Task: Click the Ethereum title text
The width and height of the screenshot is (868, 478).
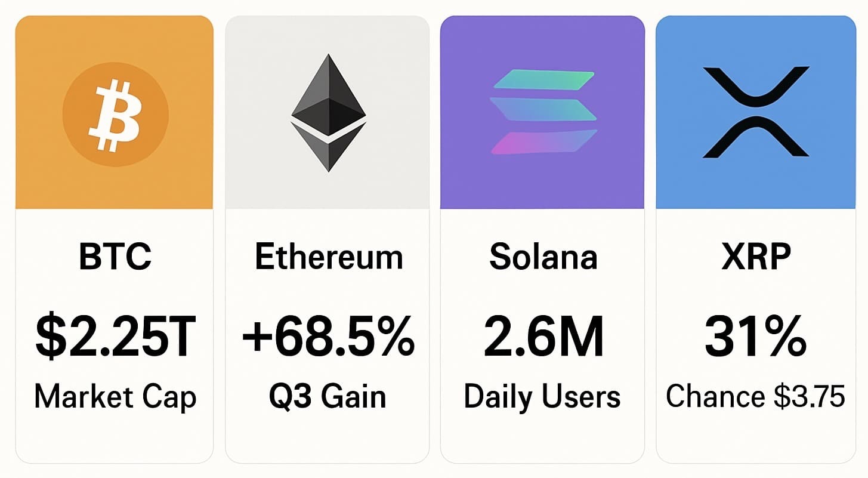Action: (x=329, y=257)
